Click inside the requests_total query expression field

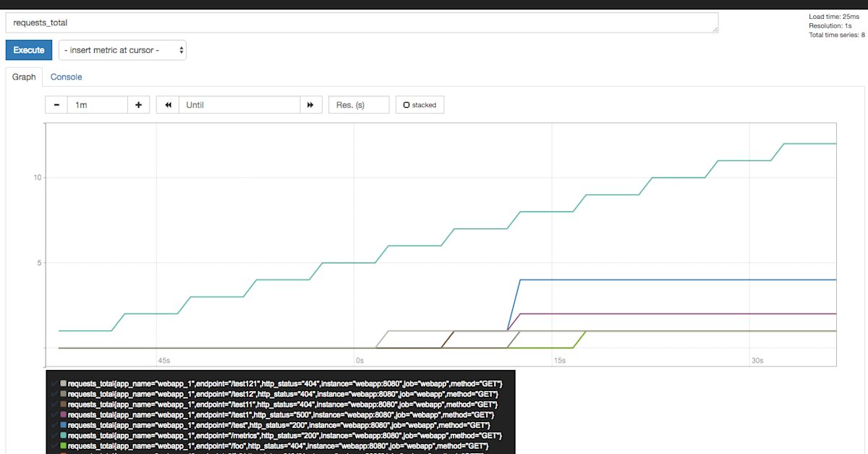tap(362, 22)
